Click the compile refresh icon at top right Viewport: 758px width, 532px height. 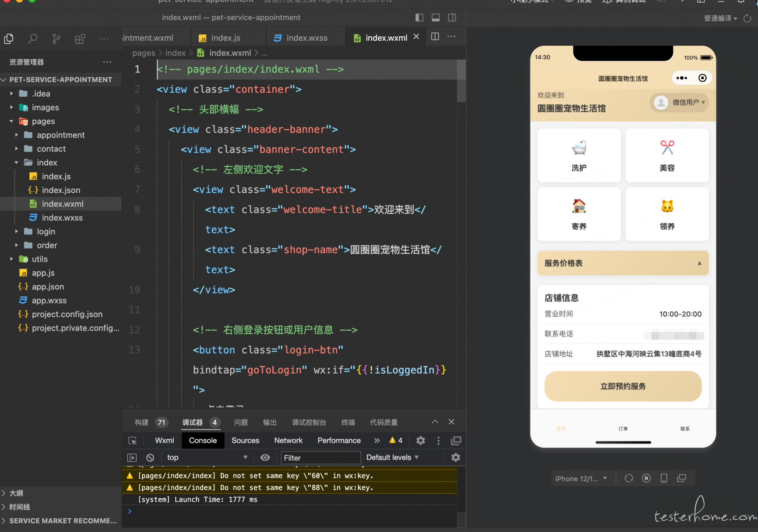point(747,18)
